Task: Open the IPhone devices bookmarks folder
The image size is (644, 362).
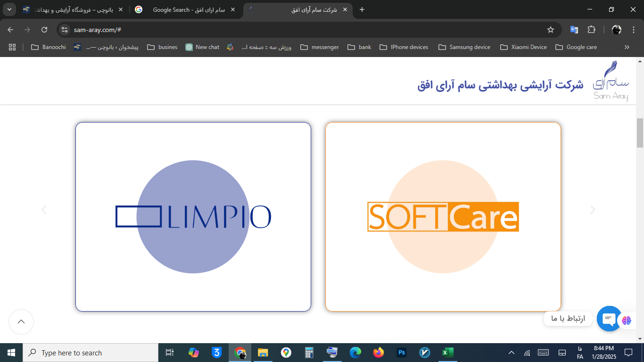Action: tap(404, 47)
